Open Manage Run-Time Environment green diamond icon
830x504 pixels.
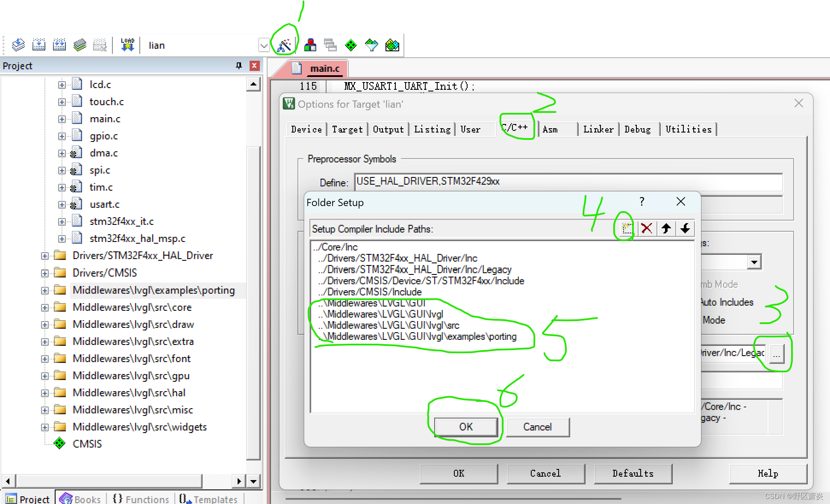351,45
